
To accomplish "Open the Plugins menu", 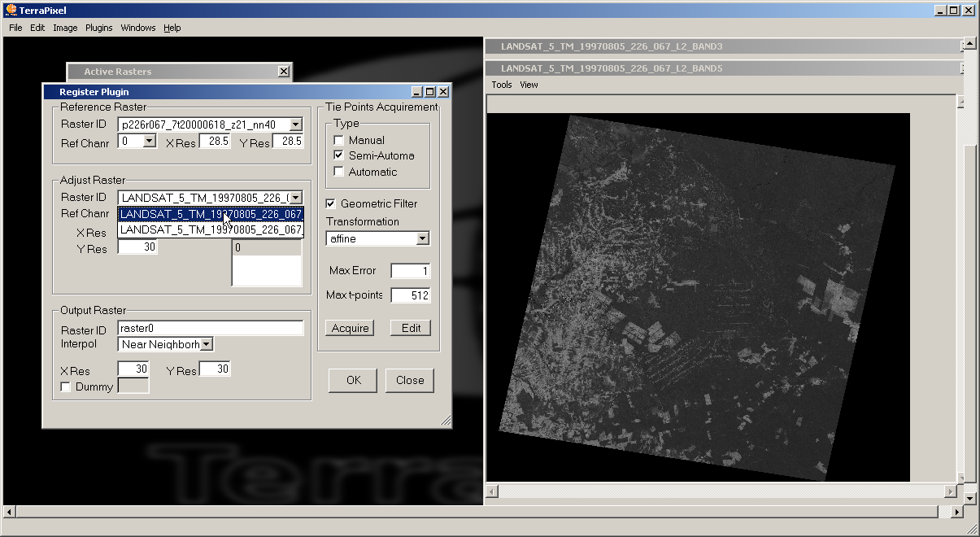I will (x=98, y=28).
